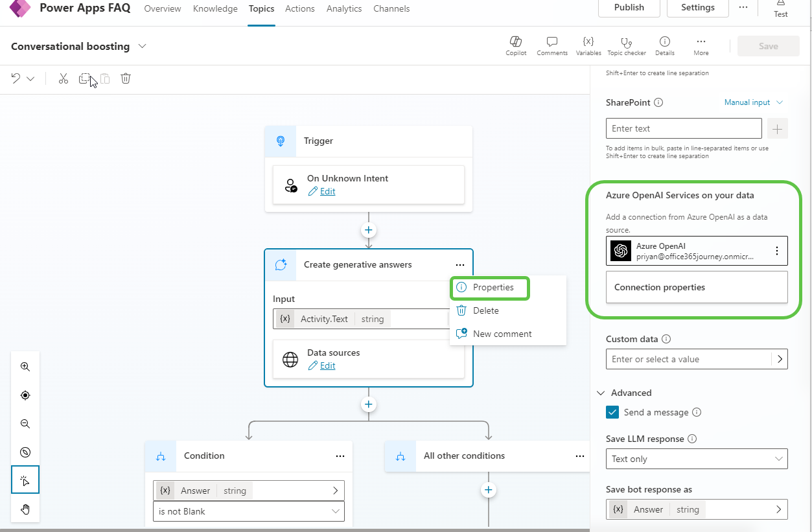
Task: Open the Comments pane
Action: coord(551,43)
